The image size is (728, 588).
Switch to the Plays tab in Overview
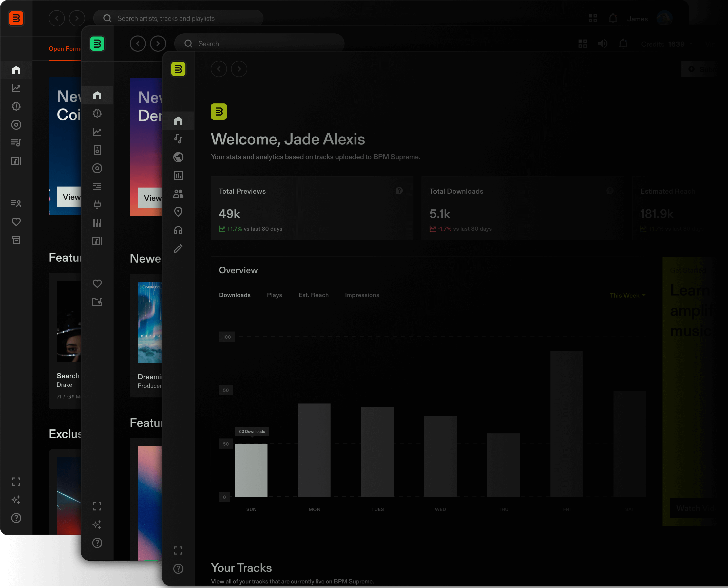[x=275, y=295]
